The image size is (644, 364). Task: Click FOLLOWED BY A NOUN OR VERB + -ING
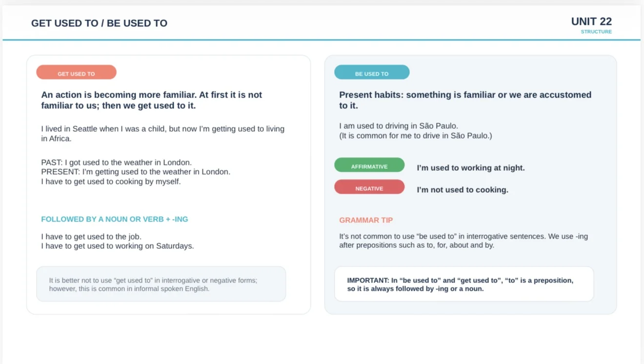pos(115,220)
